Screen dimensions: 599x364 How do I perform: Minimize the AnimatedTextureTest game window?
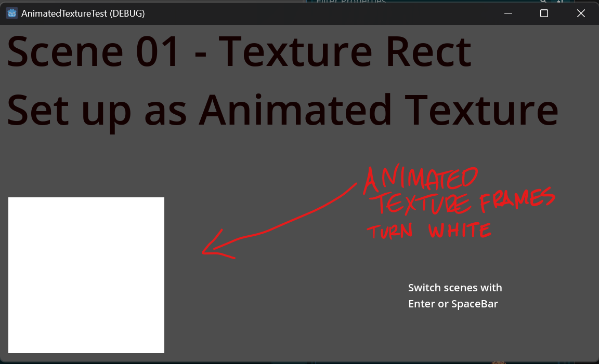[507, 13]
